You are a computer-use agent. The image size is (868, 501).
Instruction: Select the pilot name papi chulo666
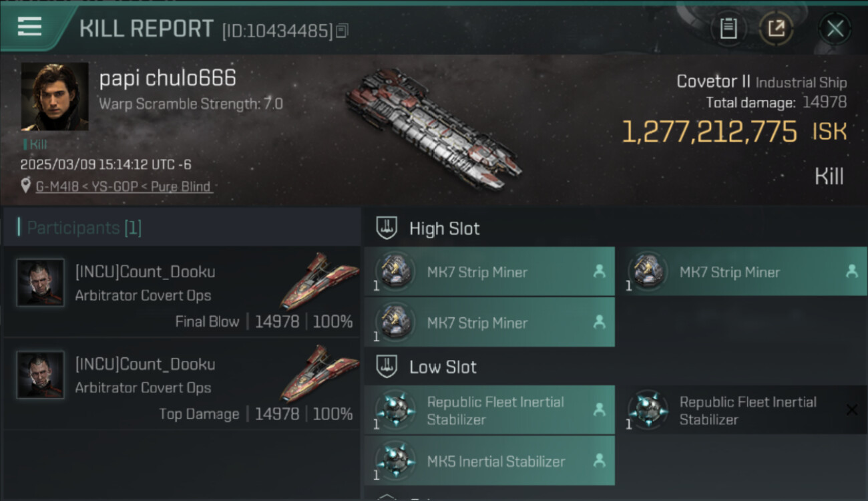(x=168, y=79)
